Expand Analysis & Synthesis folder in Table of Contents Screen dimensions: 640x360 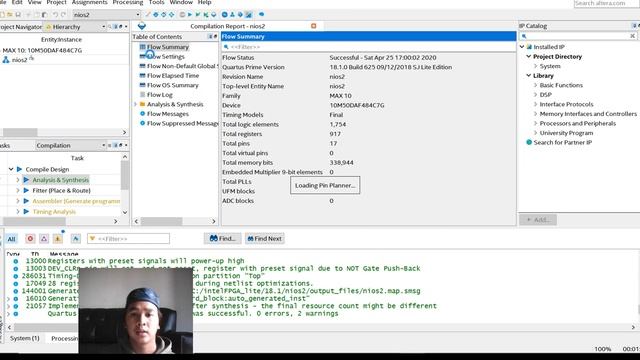(136, 104)
